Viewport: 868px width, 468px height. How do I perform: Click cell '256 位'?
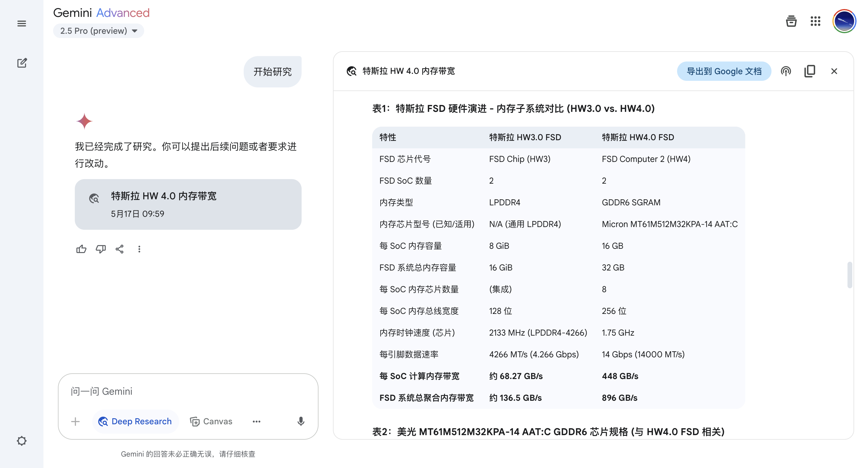pyautogui.click(x=614, y=311)
